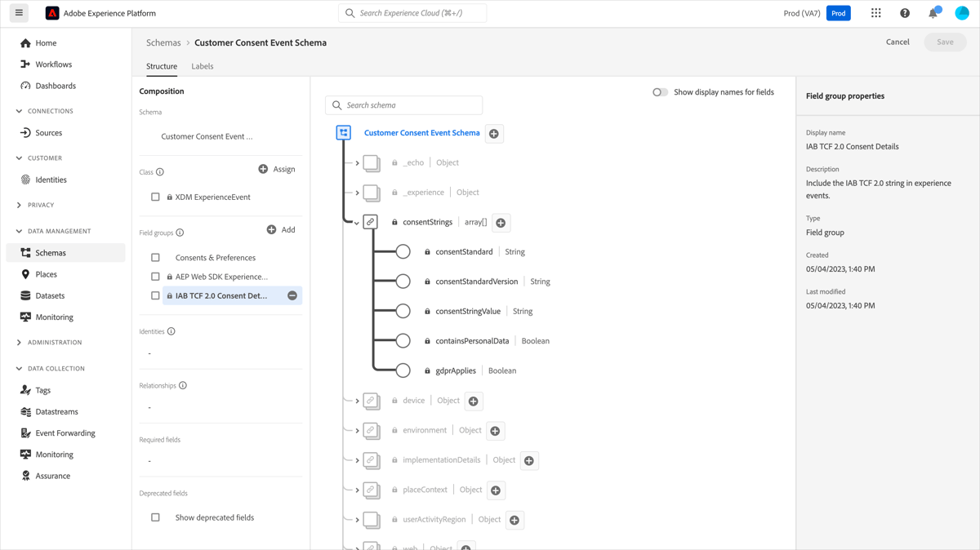
Task: Collapse the consentStrings array node
Action: coord(358,222)
